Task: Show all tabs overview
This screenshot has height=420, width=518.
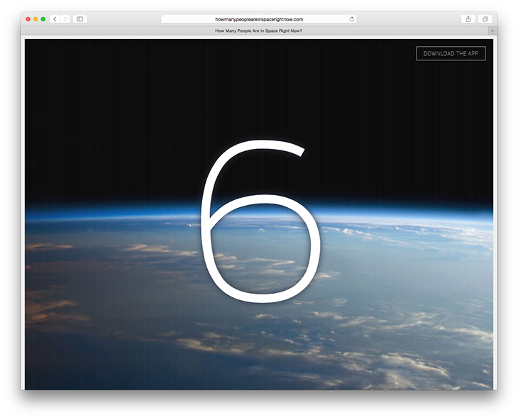Action: coord(486,19)
